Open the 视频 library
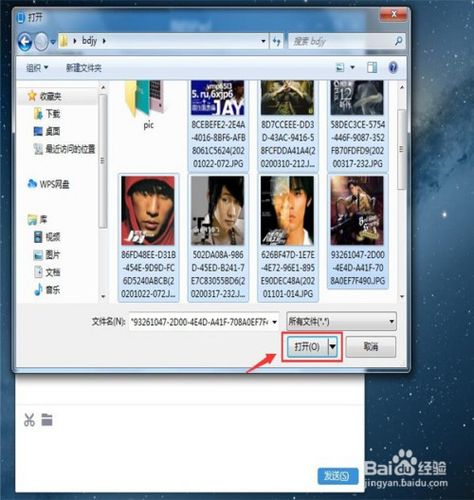 tap(53, 237)
